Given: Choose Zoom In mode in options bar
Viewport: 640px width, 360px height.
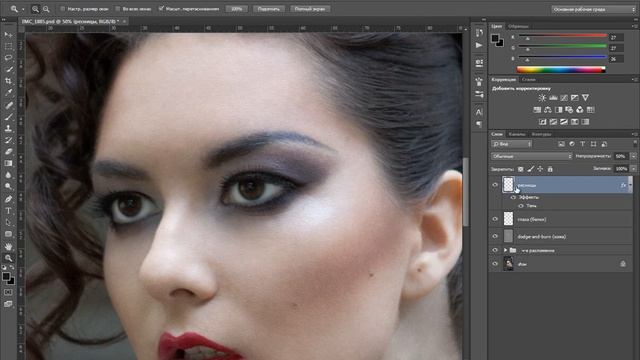Looking at the screenshot, I should [x=36, y=9].
